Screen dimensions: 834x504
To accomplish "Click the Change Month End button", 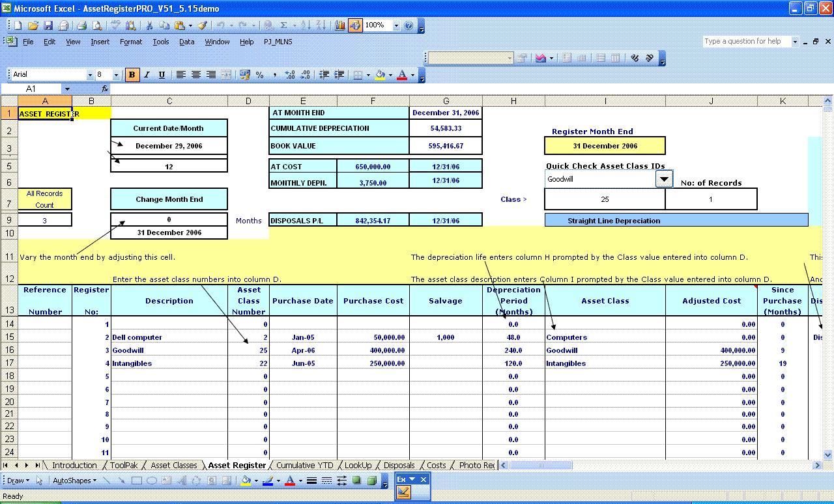I will click(169, 199).
